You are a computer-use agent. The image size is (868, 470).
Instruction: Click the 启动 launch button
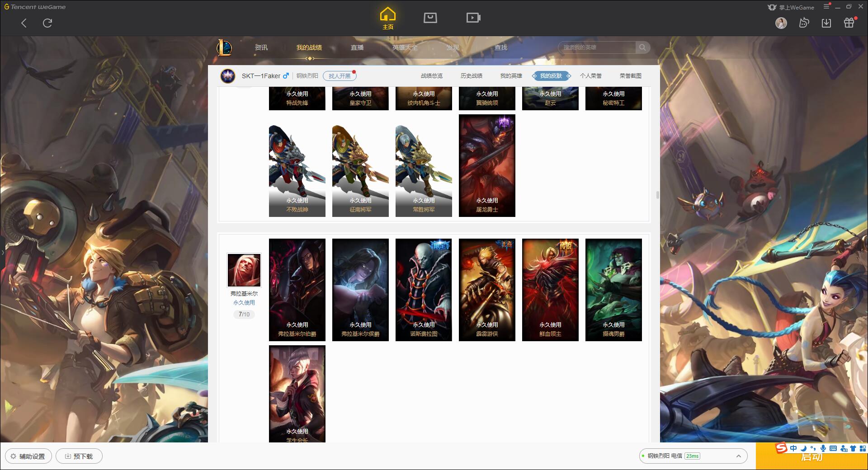point(811,456)
